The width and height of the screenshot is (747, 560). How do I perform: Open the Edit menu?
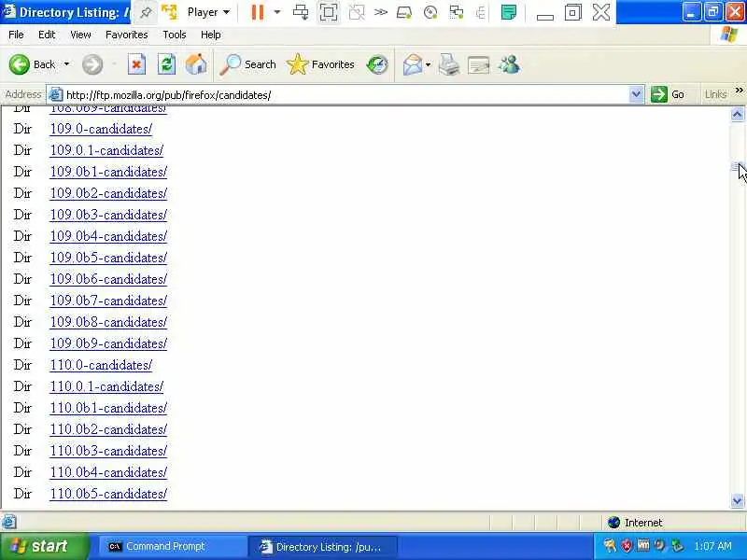click(47, 35)
